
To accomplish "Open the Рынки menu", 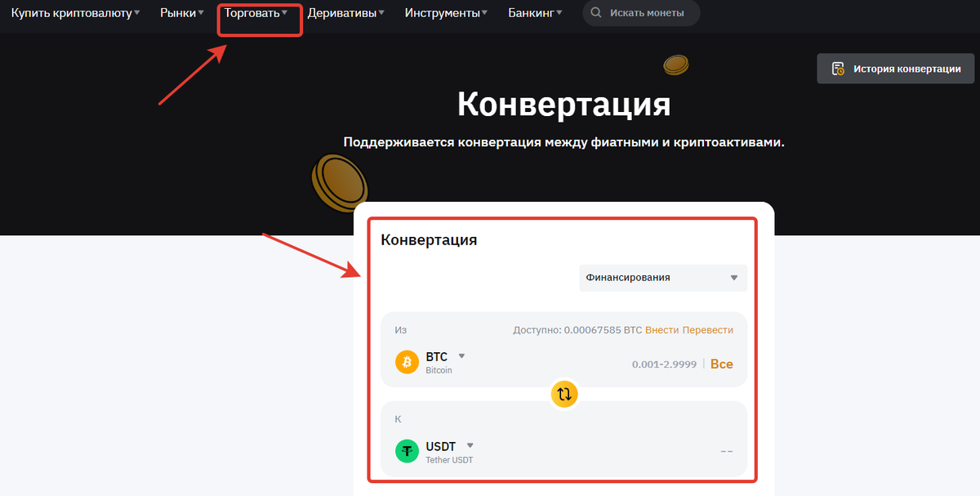I will (x=182, y=13).
